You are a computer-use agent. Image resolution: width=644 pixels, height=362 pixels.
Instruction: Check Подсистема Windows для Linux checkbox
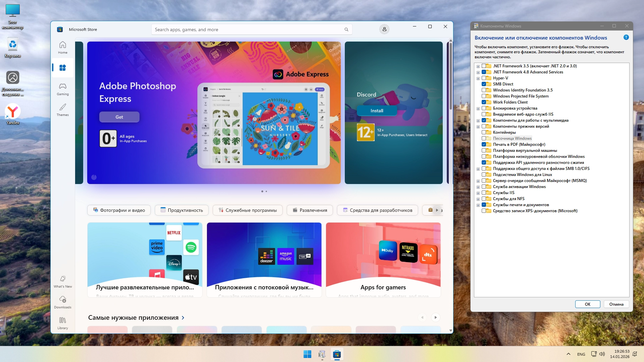coord(484,175)
